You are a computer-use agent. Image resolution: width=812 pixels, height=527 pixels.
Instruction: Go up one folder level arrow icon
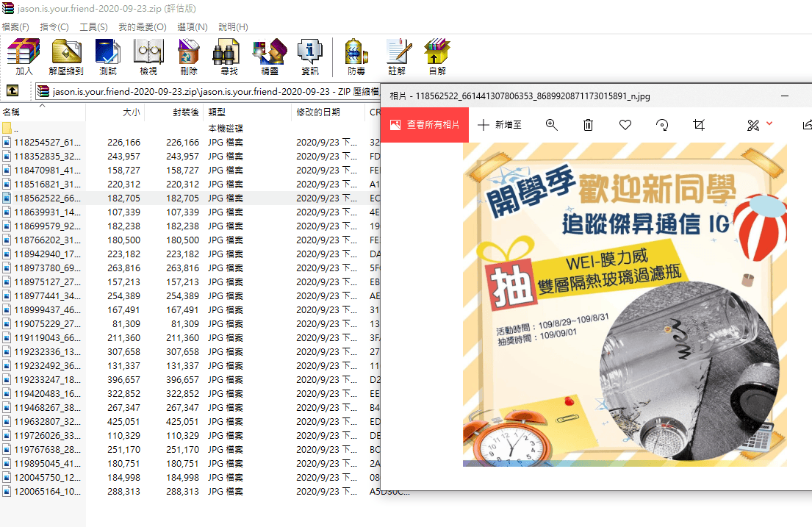(12, 90)
